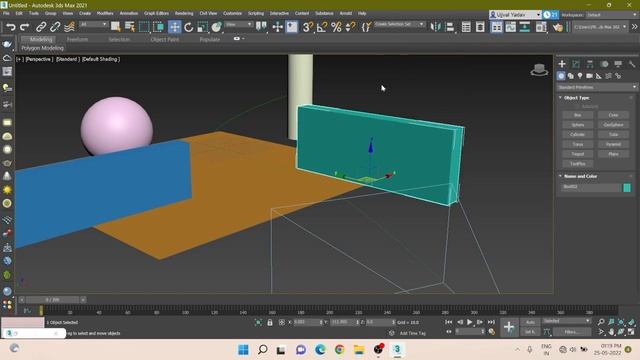Switch to the Cameras create category

point(589,76)
